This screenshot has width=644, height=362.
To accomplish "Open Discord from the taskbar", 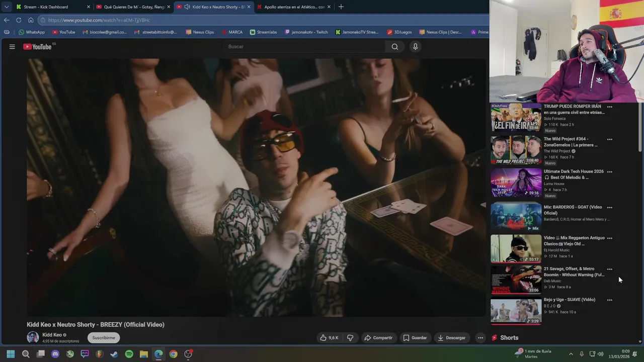I will 55,354.
